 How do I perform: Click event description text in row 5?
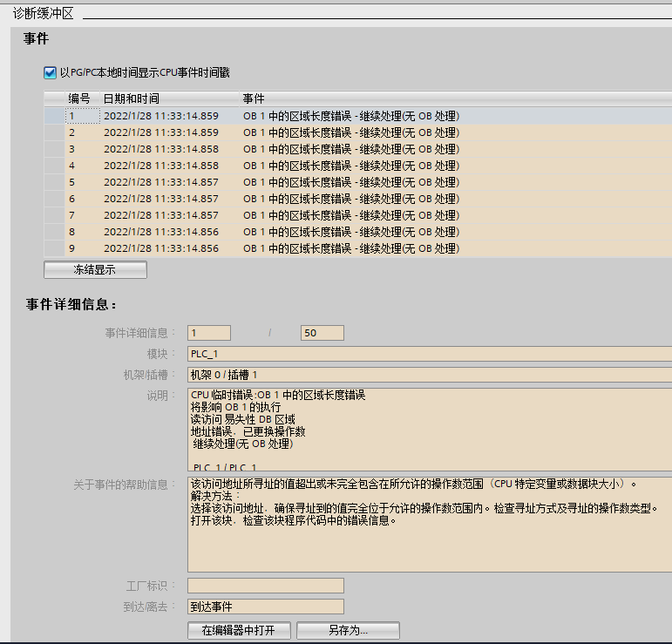tap(351, 182)
